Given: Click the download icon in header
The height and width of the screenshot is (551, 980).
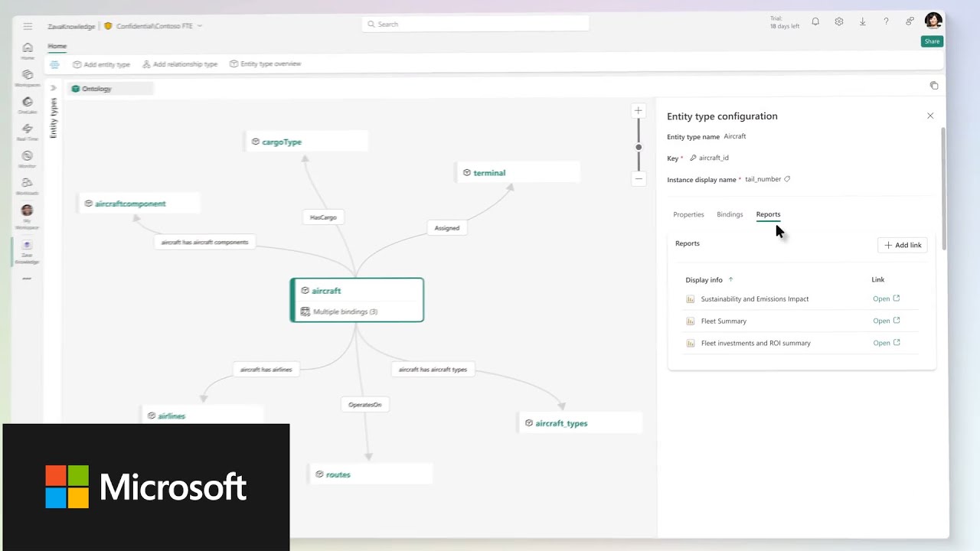Looking at the screenshot, I should click(863, 22).
